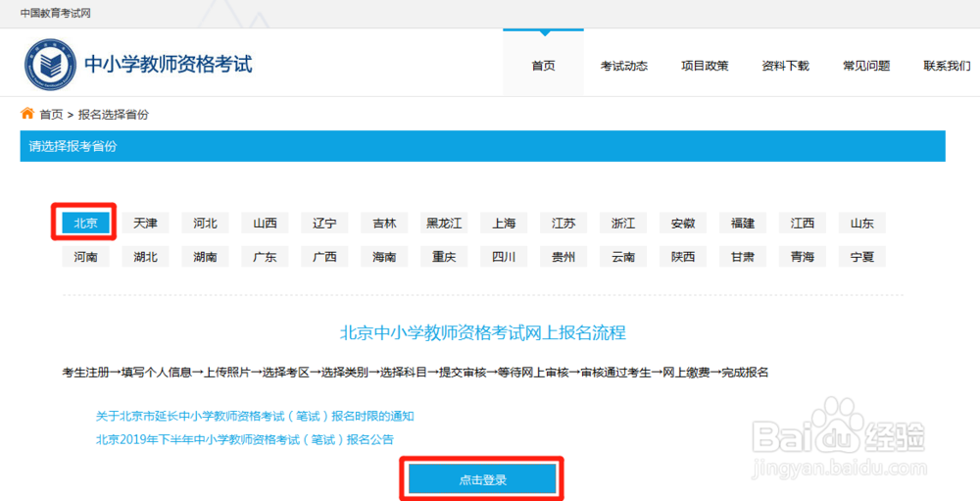Pick 上海 from the province list
Viewport: 980px width, 501px height.
click(x=504, y=223)
